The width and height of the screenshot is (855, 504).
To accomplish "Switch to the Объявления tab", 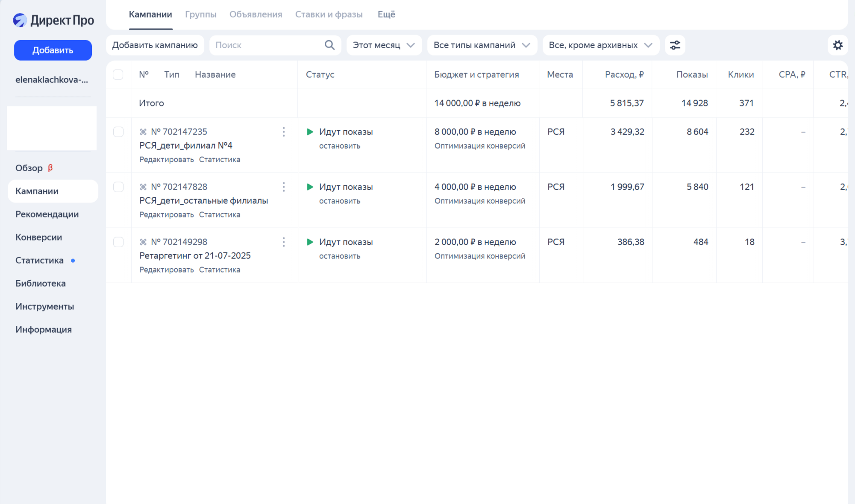I will coord(256,15).
